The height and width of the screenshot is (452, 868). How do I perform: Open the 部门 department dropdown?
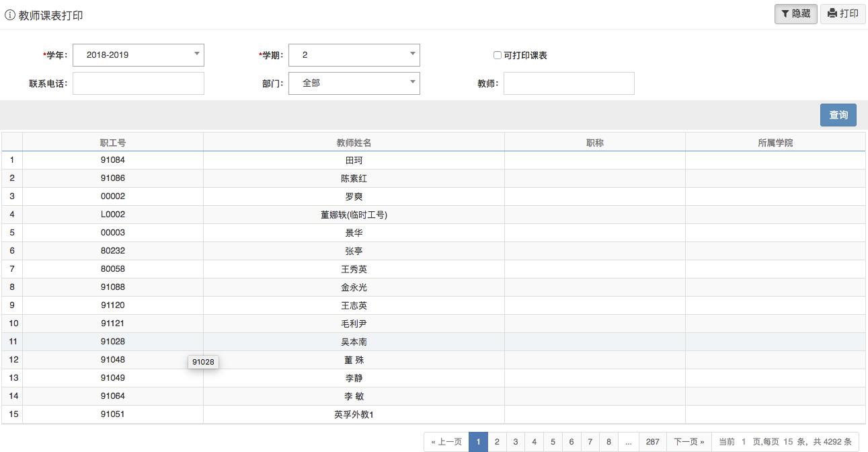click(411, 83)
